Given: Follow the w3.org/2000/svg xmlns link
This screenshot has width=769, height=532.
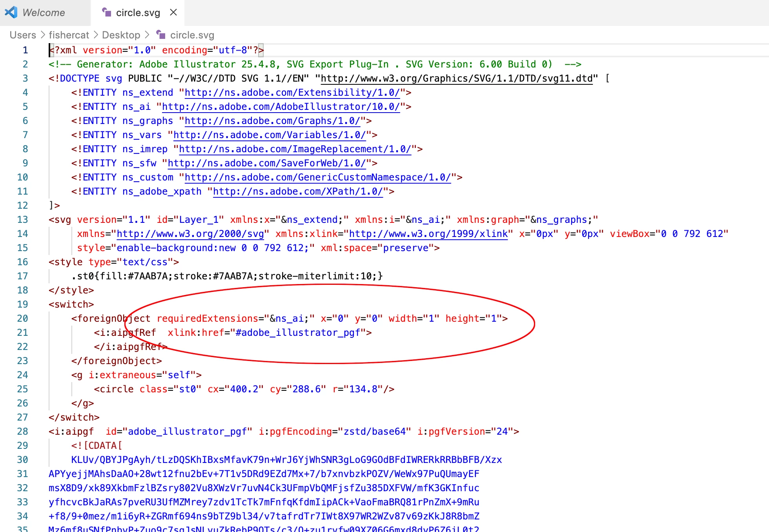Looking at the screenshot, I should coord(190,234).
